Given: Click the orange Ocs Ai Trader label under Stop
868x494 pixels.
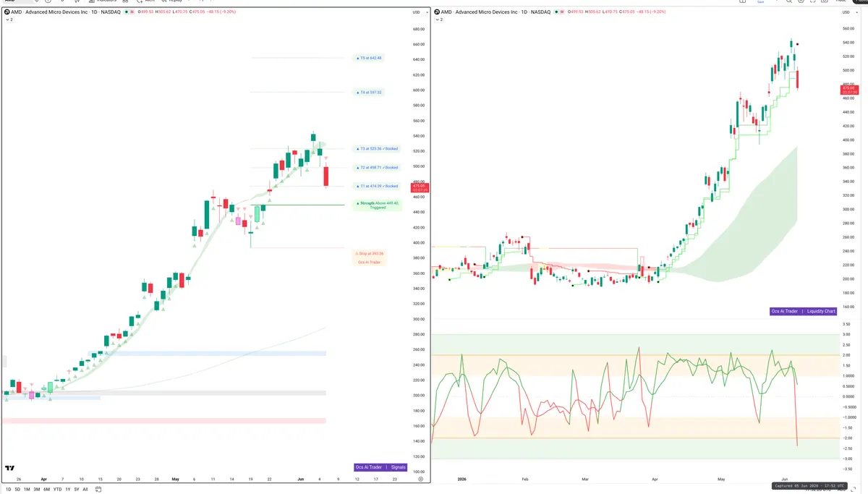Looking at the screenshot, I should [x=369, y=262].
